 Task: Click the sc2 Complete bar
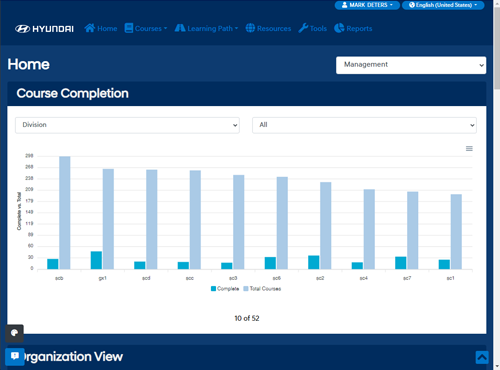(x=314, y=262)
